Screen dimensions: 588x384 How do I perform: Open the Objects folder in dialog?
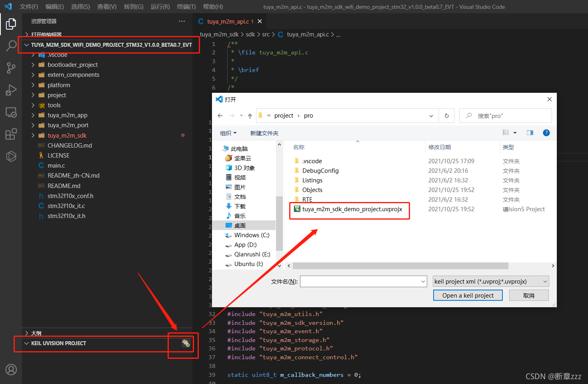click(x=312, y=190)
